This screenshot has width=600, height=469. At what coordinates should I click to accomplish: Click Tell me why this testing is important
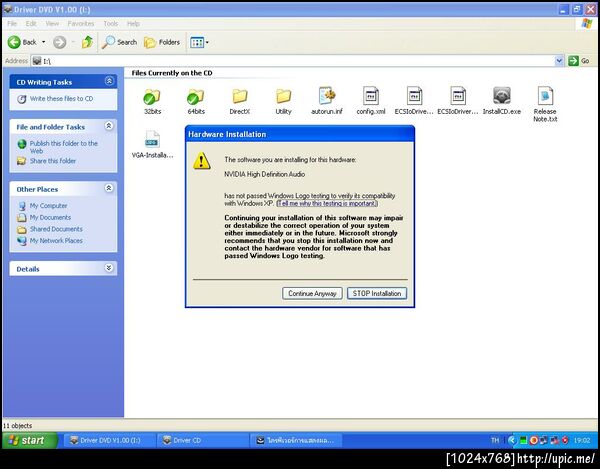tap(327, 203)
